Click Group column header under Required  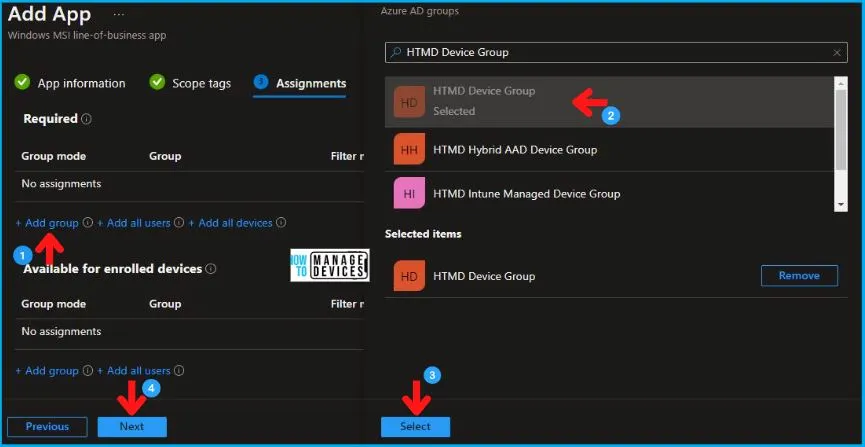(165, 156)
